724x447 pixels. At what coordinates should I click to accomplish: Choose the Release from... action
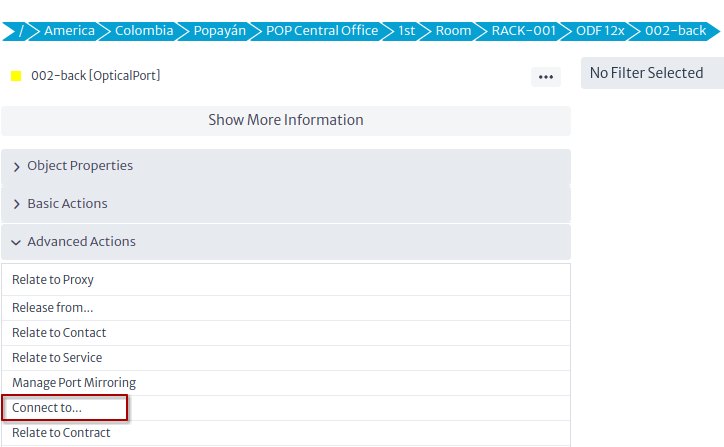286,308
